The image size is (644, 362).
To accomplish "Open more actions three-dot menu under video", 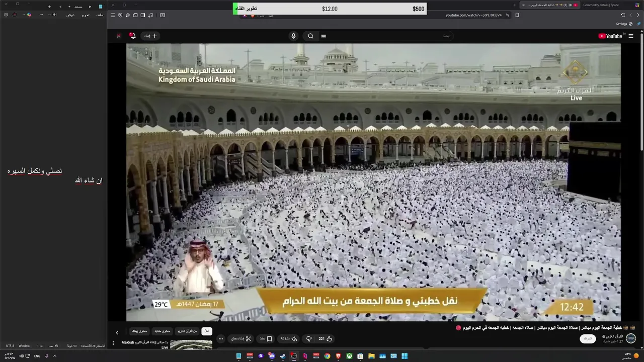I will pyautogui.click(x=221, y=339).
